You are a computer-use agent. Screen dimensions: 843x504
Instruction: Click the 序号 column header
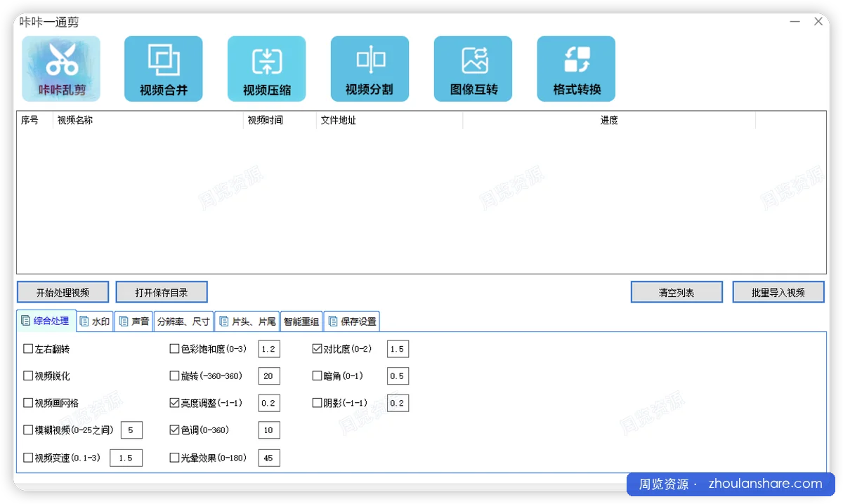click(35, 120)
